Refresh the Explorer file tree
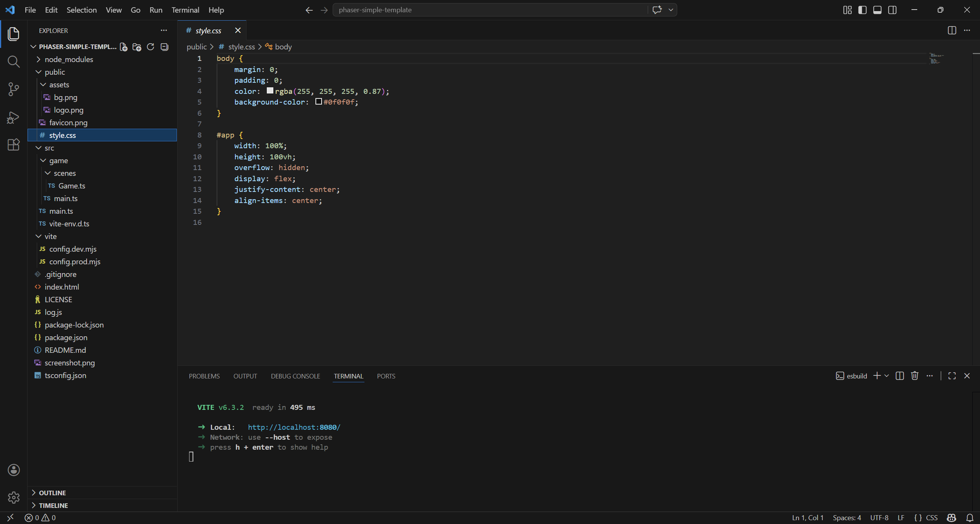This screenshot has width=980, height=524. 150,47
